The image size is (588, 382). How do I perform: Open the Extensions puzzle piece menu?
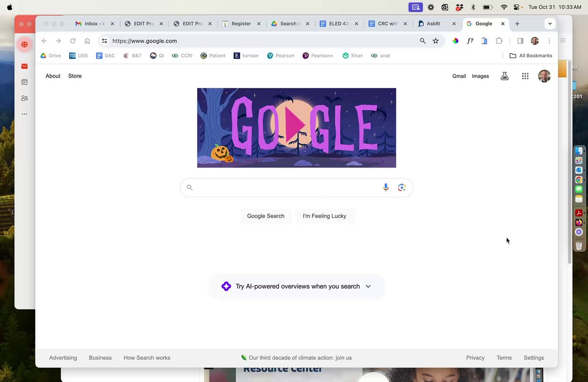coord(499,41)
